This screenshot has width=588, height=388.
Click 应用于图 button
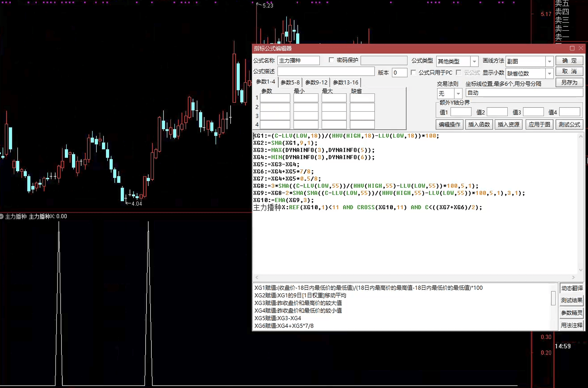click(539, 124)
